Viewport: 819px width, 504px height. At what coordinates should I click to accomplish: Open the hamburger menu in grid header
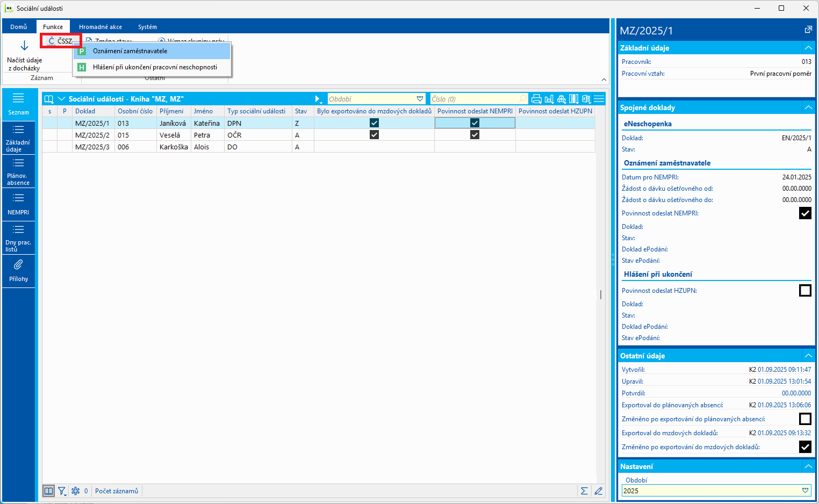[599, 99]
